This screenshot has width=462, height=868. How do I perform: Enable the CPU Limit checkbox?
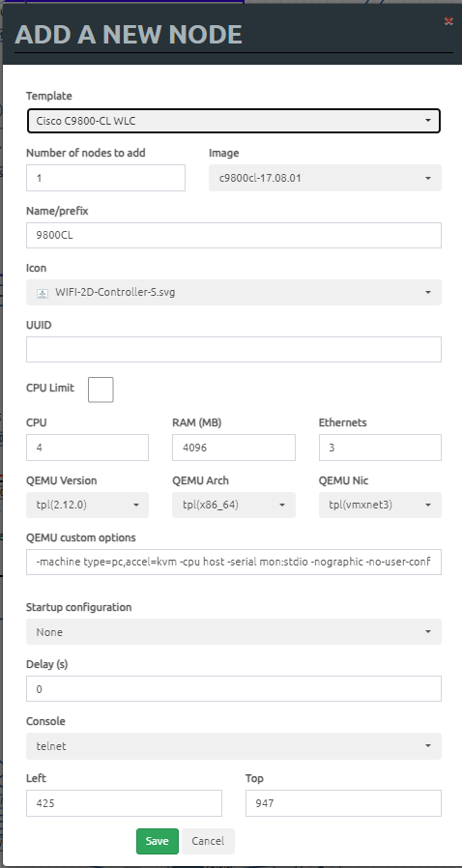pyautogui.click(x=101, y=390)
